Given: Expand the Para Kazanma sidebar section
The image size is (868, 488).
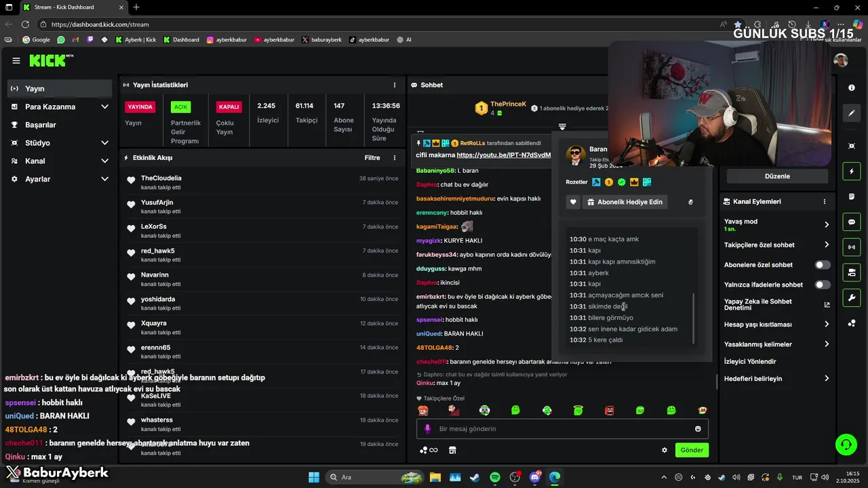Looking at the screenshot, I should (104, 107).
